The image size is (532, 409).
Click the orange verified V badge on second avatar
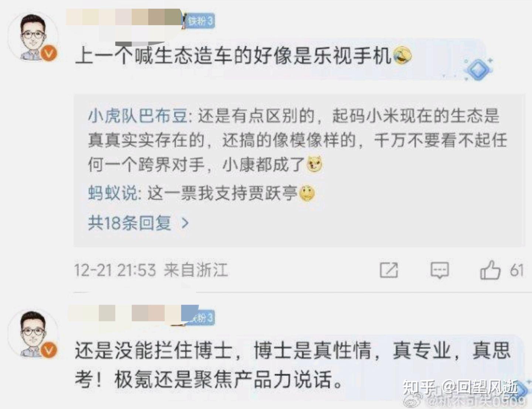[x=50, y=350]
